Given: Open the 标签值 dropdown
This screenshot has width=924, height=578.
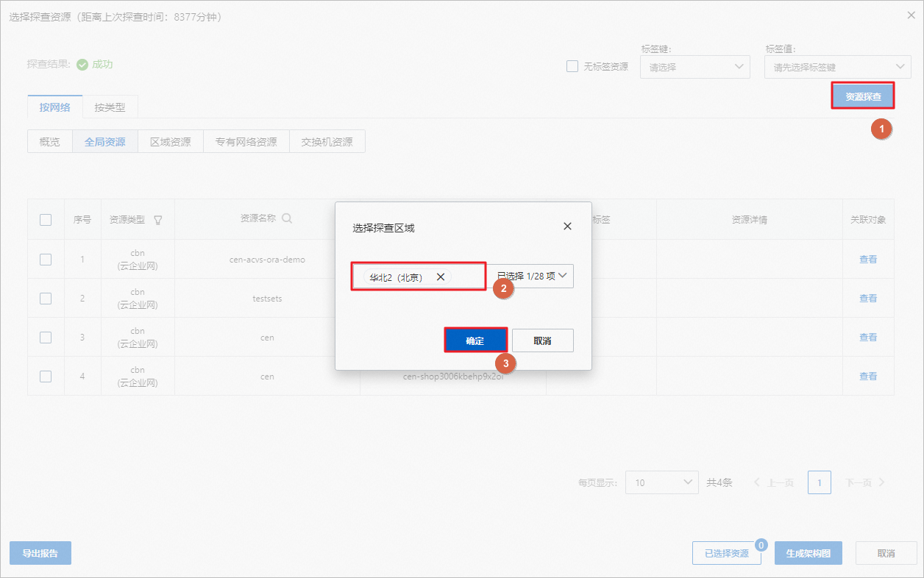Looking at the screenshot, I should tap(838, 67).
